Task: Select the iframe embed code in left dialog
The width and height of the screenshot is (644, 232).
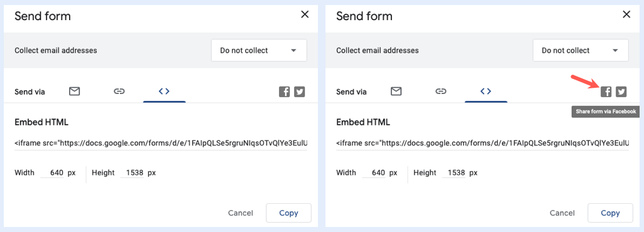Action: (x=161, y=144)
